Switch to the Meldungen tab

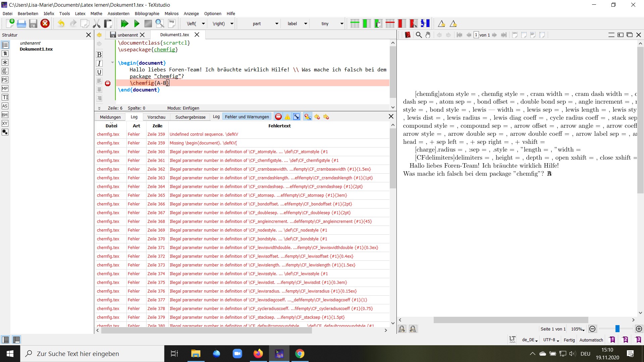pos(110,117)
